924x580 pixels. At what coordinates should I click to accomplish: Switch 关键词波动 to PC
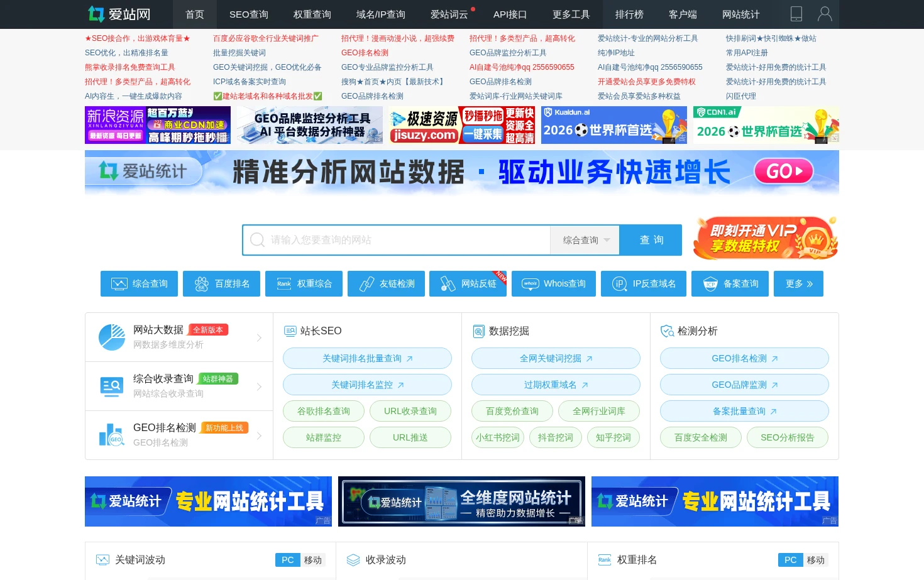(288, 560)
